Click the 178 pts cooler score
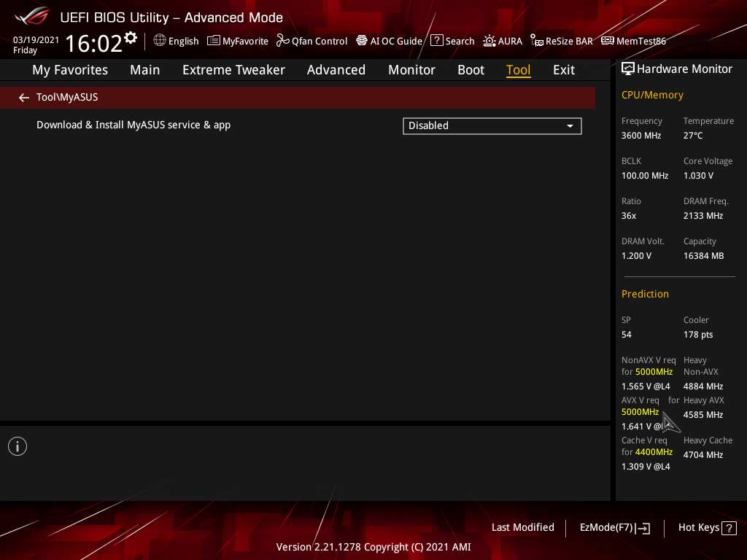This screenshot has height=560, width=747. [698, 335]
